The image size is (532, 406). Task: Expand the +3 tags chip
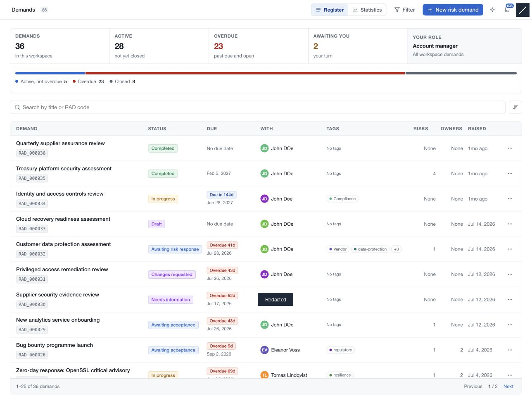pyautogui.click(x=397, y=249)
